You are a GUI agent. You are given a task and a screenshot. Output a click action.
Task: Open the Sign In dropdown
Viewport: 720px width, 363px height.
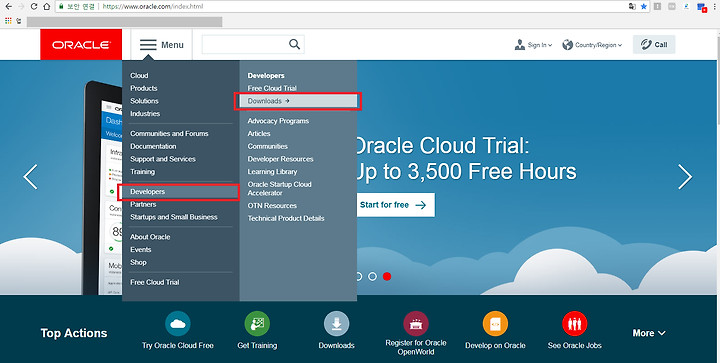pos(533,45)
